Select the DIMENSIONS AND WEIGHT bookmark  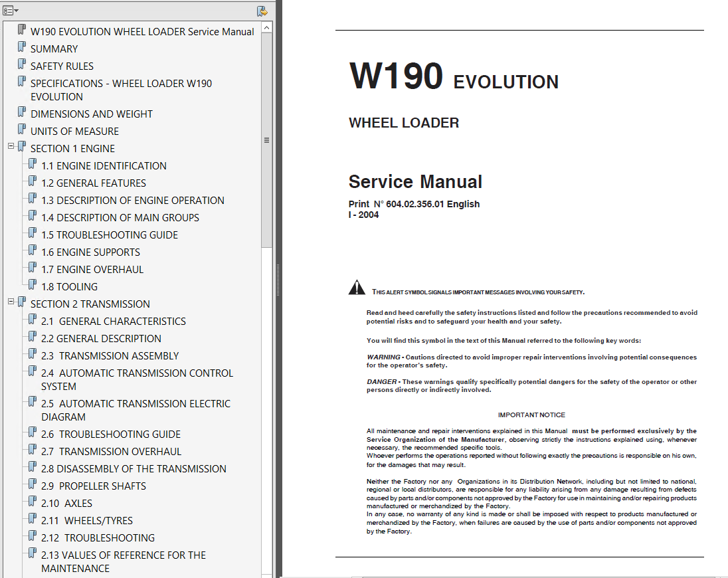coord(92,114)
